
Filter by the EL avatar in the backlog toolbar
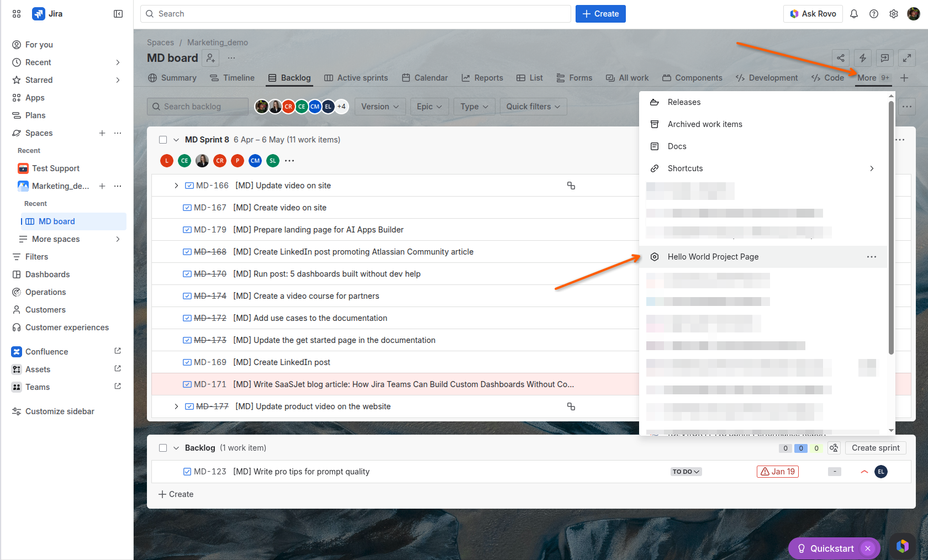(328, 107)
